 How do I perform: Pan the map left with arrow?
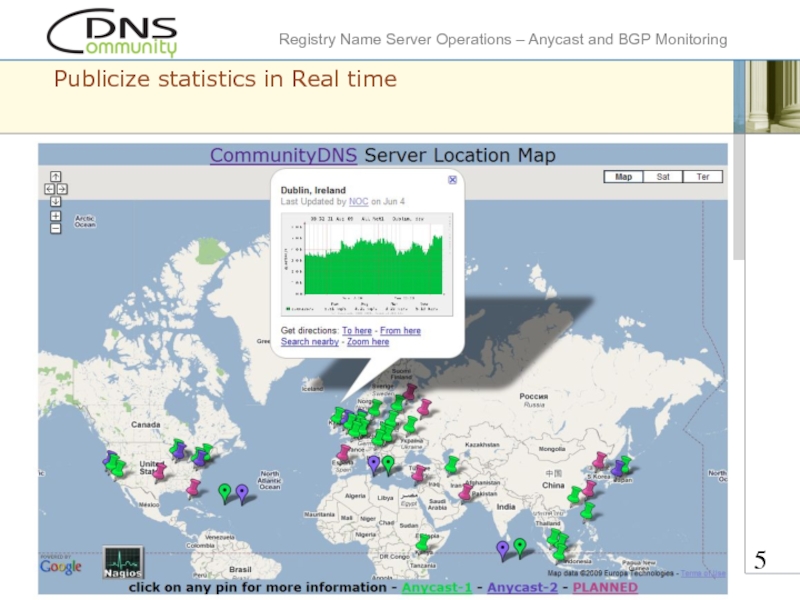click(48, 188)
